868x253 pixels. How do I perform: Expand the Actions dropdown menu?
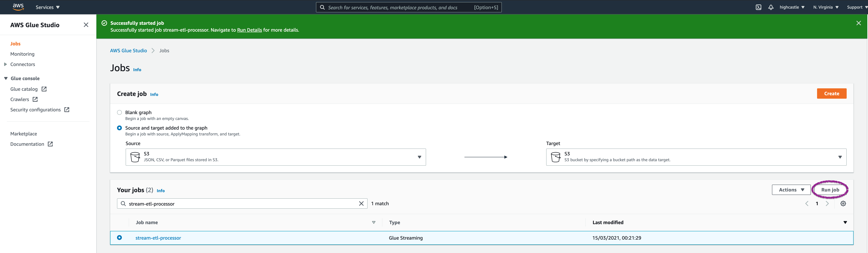[x=791, y=190]
